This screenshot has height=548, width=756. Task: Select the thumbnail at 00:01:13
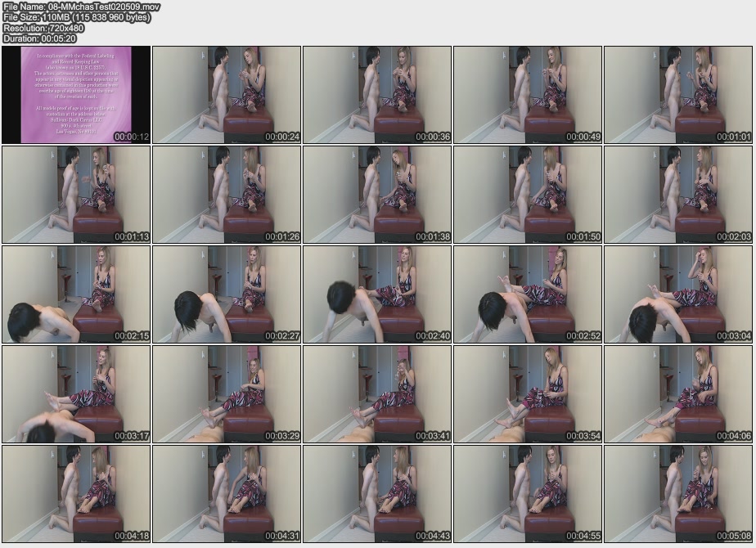[76, 195]
